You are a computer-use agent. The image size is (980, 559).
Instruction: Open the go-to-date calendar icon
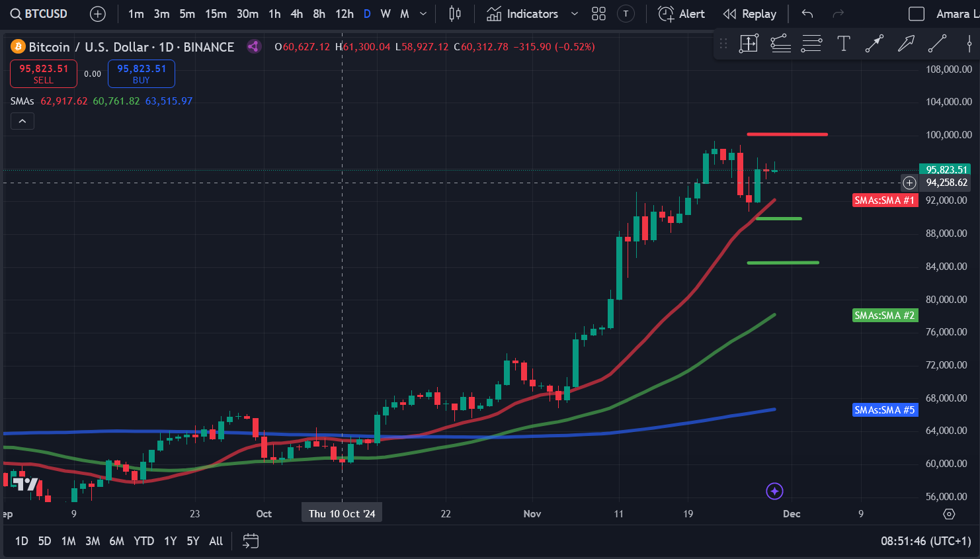click(x=251, y=541)
